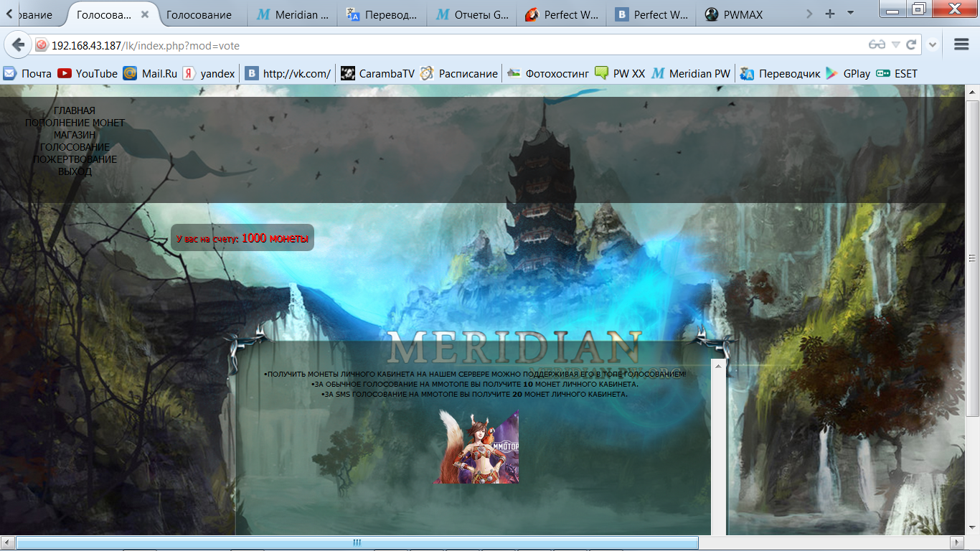Screen dimensions: 980x551
Task: Open ПОПОЛНЕНИЕ МОНЕТ menu link
Action: (75, 123)
